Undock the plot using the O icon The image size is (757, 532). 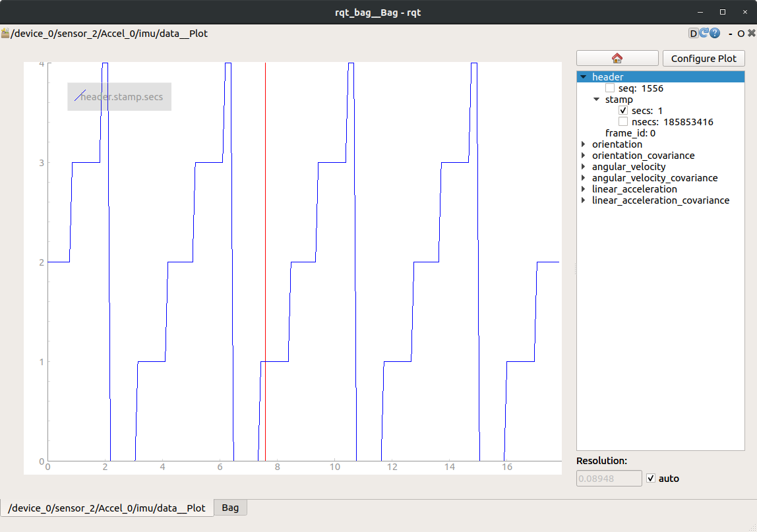click(x=740, y=33)
